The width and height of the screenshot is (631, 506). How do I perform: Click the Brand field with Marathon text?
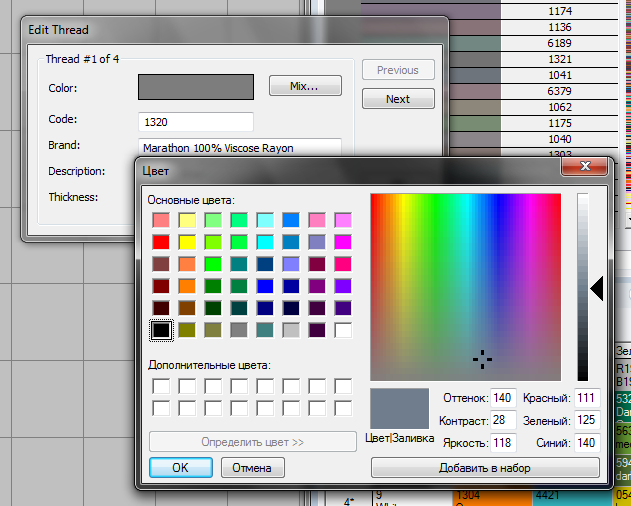(240, 147)
